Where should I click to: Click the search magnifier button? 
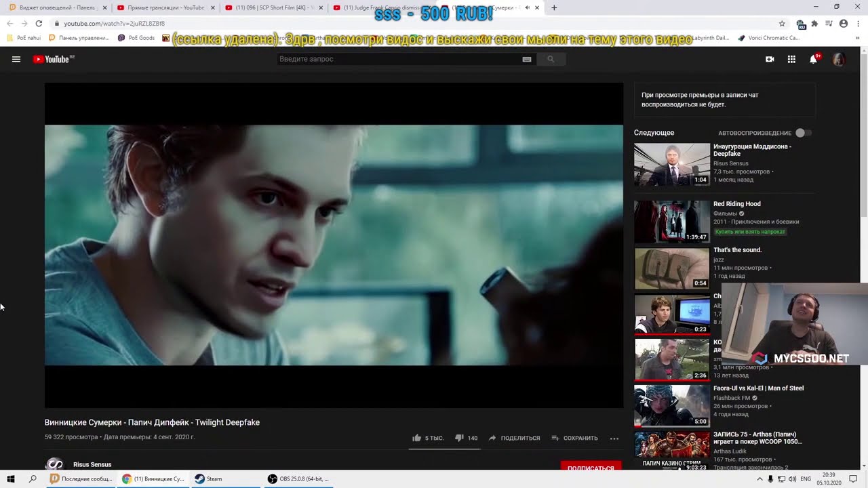pyautogui.click(x=551, y=59)
